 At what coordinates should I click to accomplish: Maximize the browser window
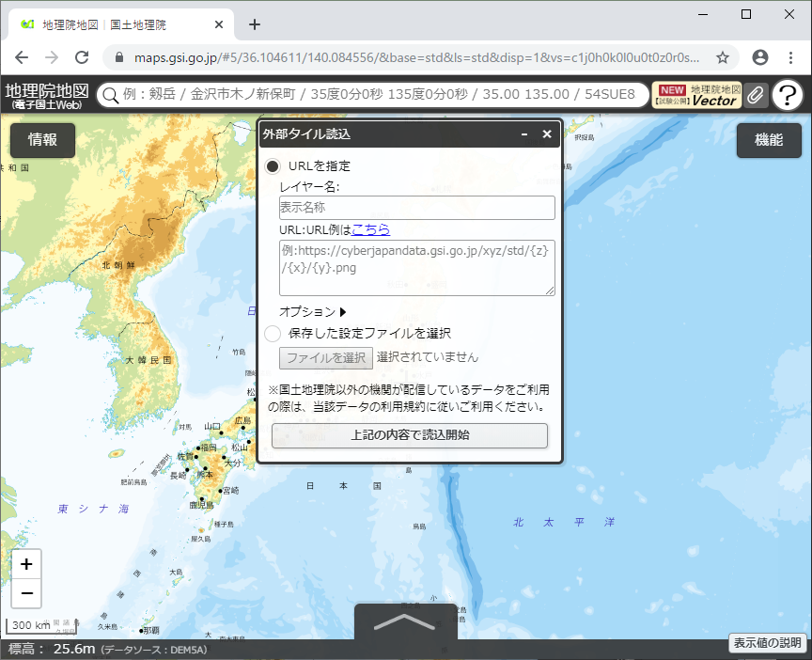tap(746, 14)
